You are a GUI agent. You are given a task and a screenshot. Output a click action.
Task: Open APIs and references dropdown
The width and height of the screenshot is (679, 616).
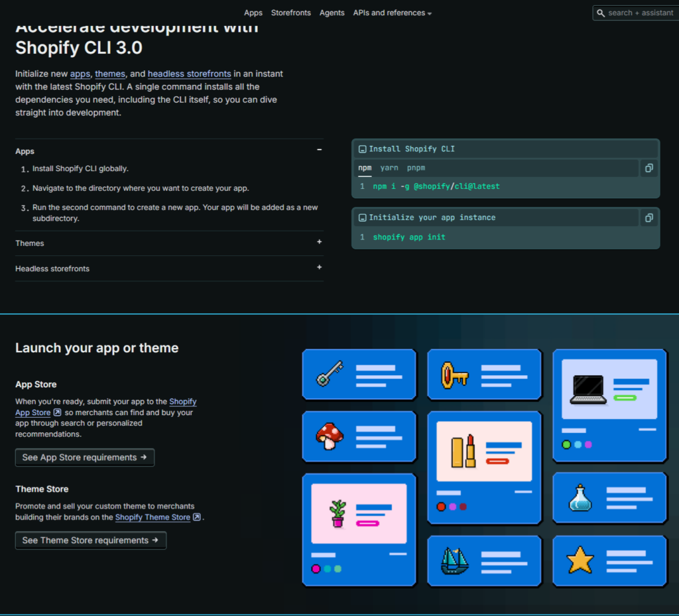tap(392, 13)
